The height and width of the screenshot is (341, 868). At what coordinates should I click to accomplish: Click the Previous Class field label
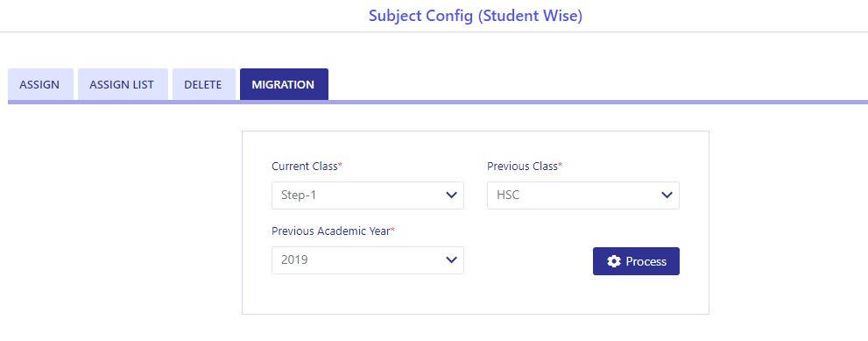tap(522, 167)
